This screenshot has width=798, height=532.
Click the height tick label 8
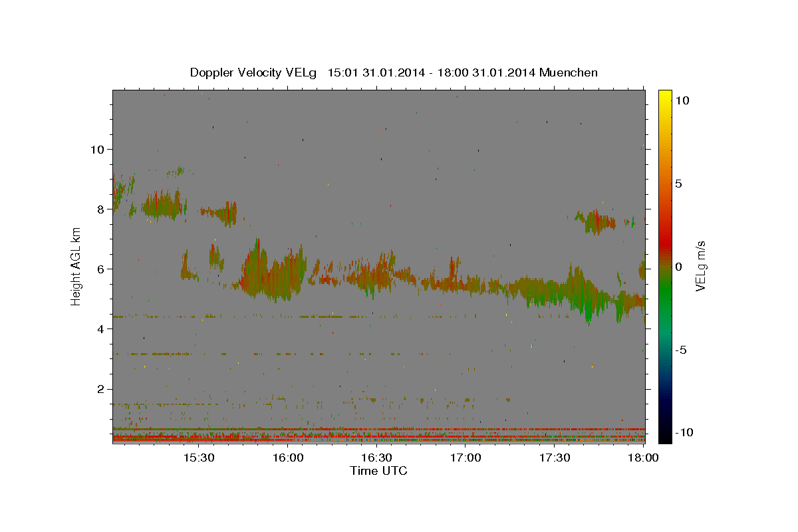100,209
